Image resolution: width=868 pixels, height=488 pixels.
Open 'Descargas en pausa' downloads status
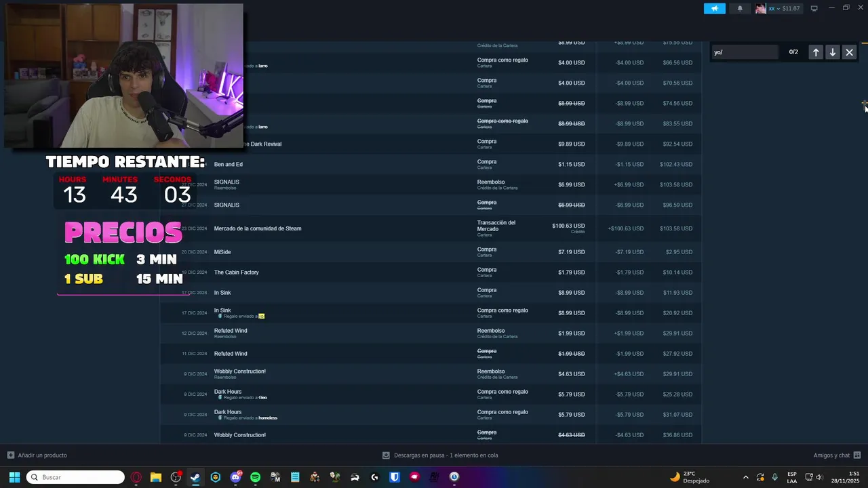tap(446, 455)
